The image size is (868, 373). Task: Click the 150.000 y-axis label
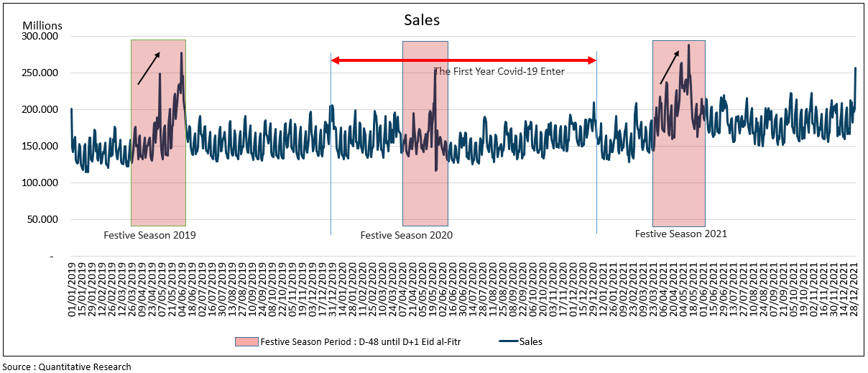point(42,146)
